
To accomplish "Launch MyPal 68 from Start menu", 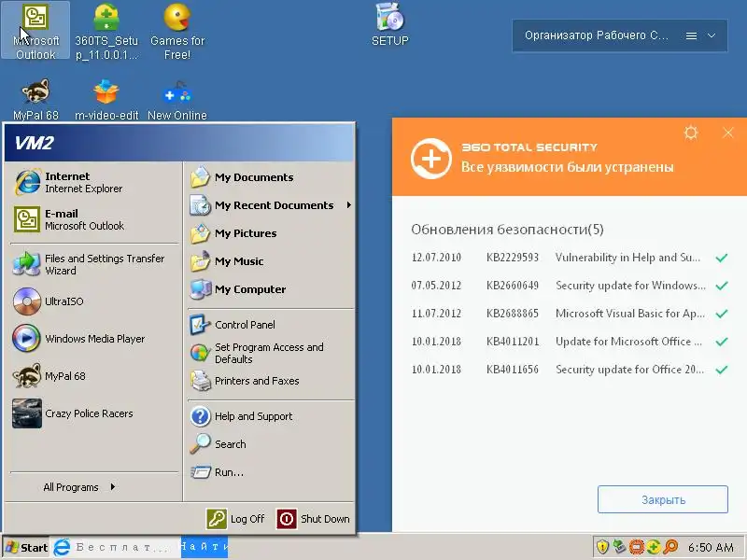I will [x=94, y=376].
